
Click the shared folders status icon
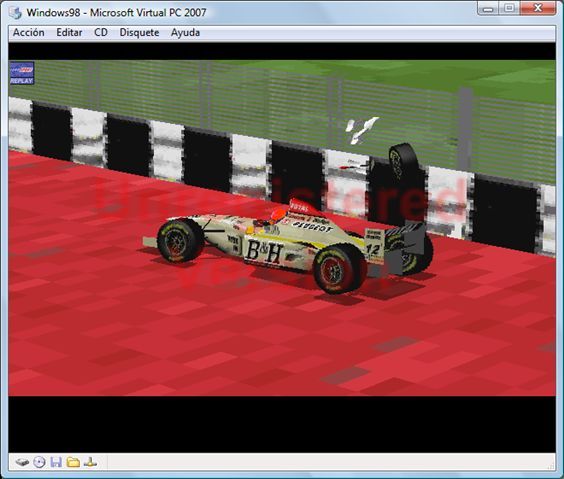73,462
